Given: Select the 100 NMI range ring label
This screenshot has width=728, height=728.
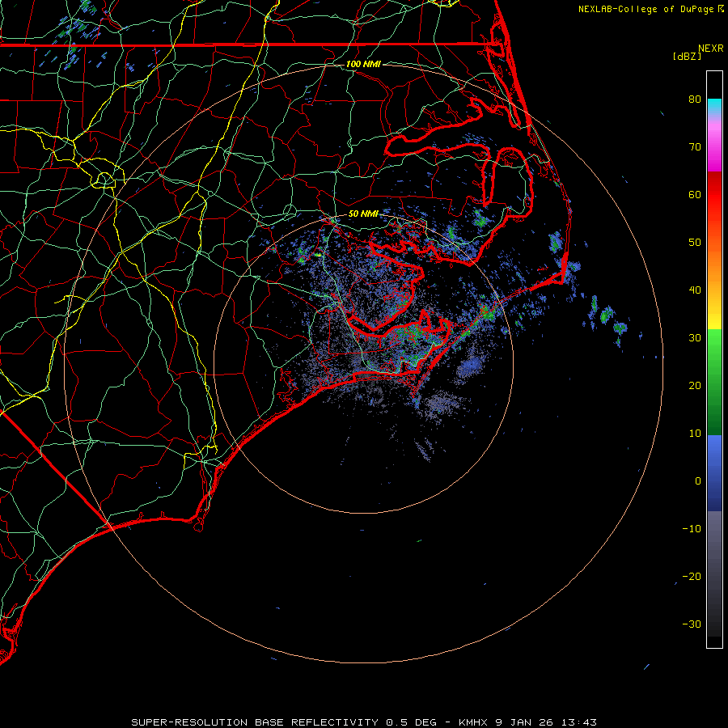Looking at the screenshot, I should pyautogui.click(x=363, y=64).
